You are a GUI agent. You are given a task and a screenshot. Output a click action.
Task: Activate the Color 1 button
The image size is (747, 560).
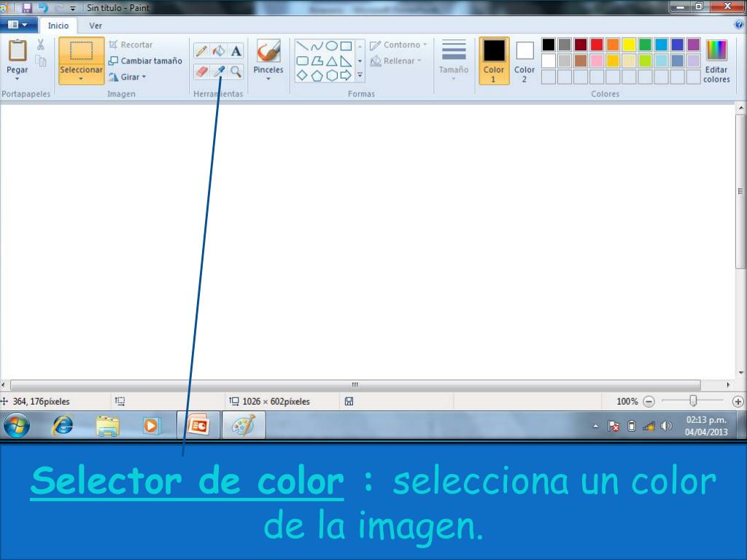click(x=494, y=61)
